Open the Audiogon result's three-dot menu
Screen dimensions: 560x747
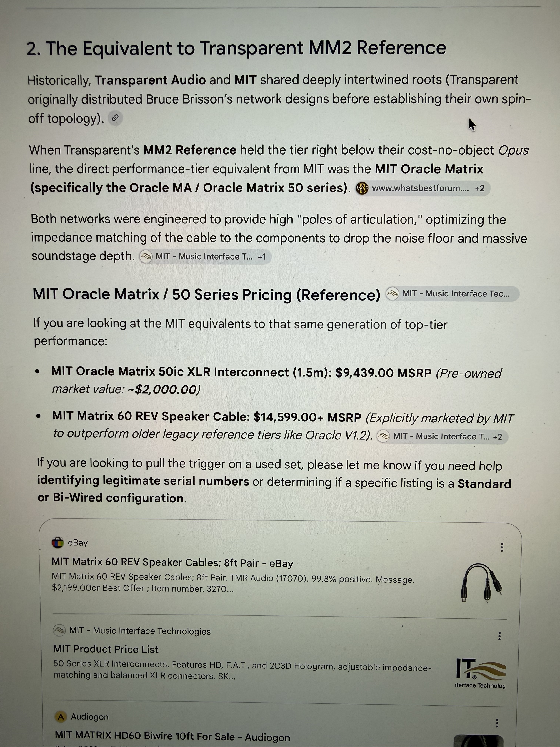[496, 723]
